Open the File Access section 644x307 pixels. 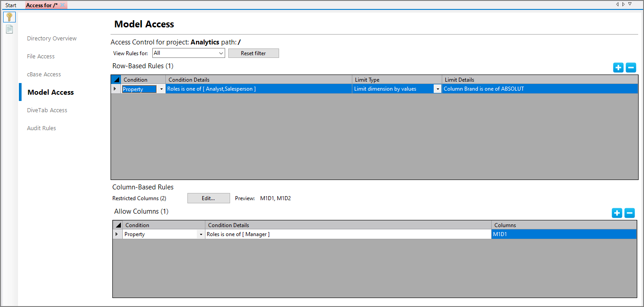click(x=41, y=57)
